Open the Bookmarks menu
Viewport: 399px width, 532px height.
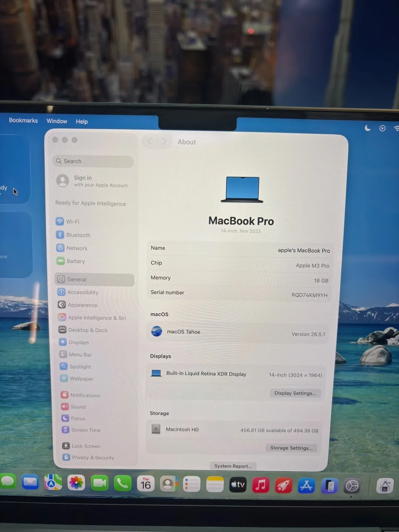[x=23, y=121]
